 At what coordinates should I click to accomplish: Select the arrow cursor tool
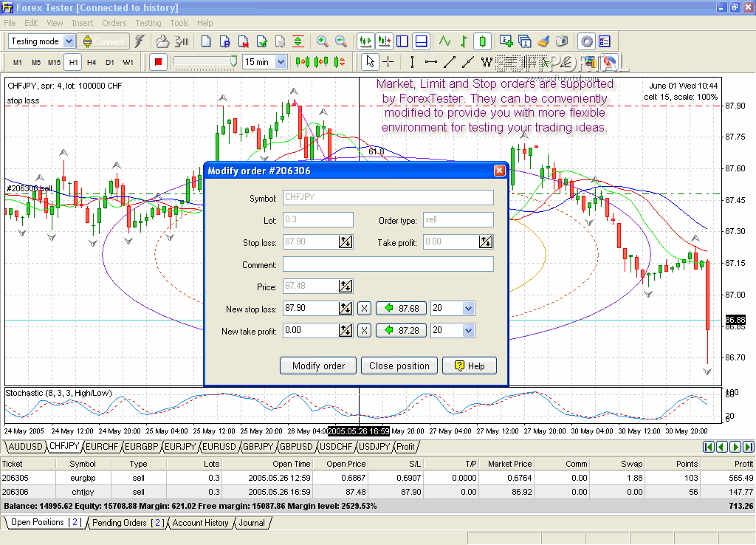click(x=370, y=62)
